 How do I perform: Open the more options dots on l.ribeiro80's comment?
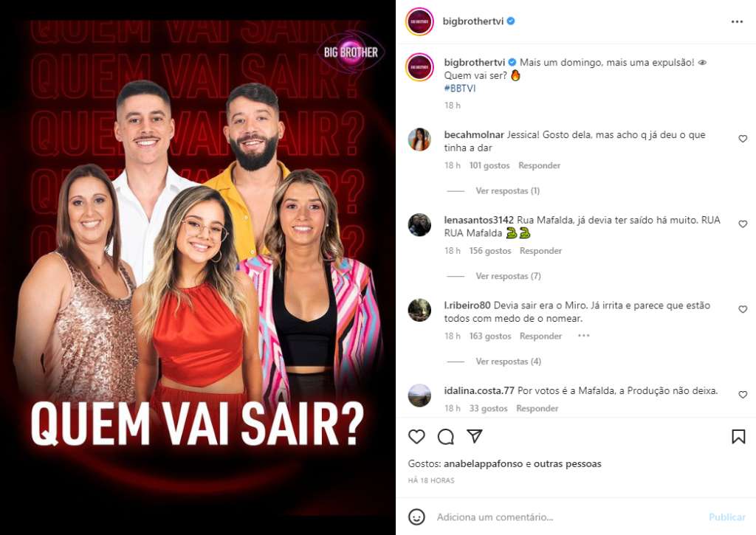coord(583,336)
